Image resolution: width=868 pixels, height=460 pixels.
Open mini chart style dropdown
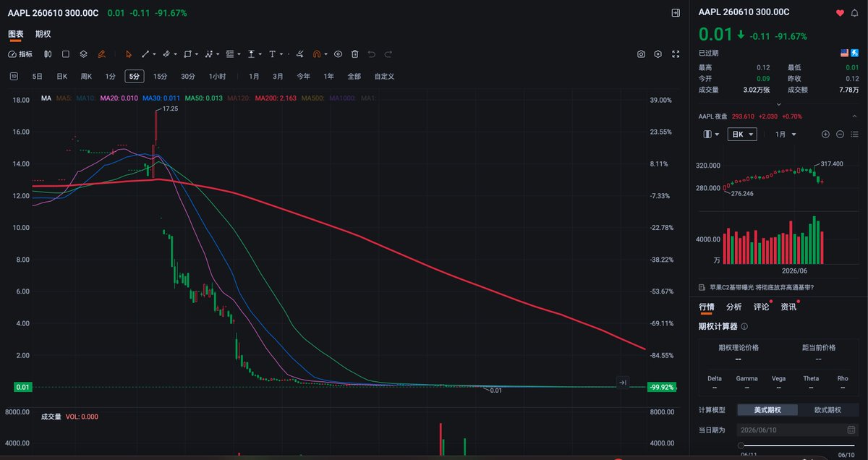tap(711, 135)
